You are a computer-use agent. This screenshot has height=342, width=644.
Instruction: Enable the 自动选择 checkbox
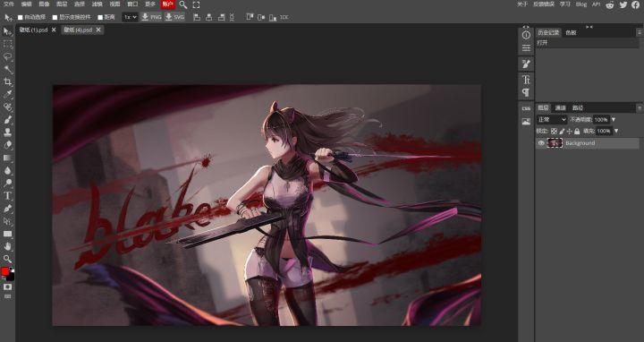coord(20,17)
